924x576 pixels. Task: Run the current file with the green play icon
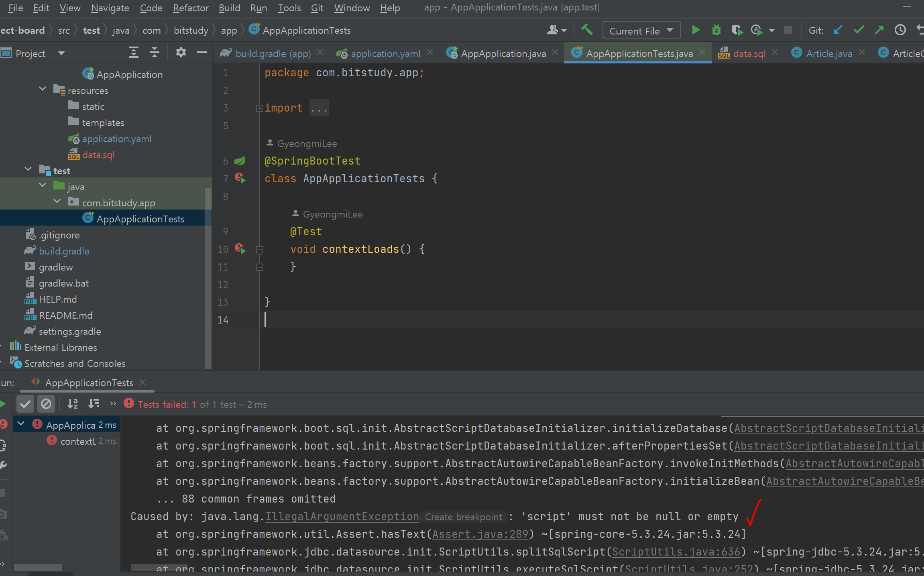696,30
